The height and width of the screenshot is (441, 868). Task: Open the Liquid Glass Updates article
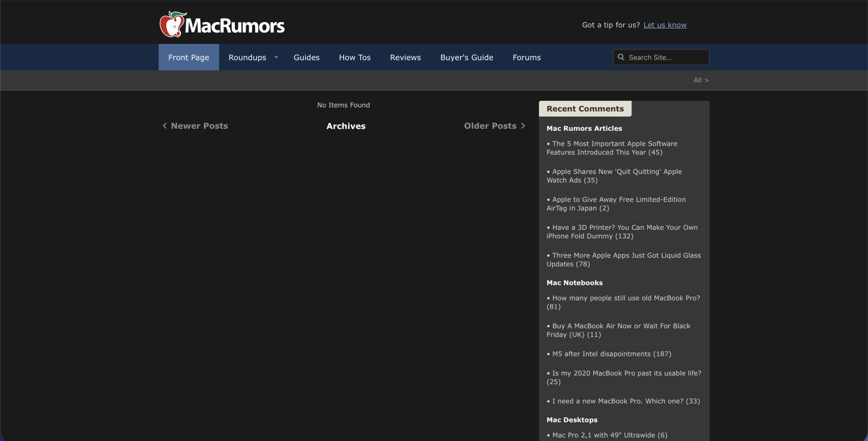point(624,260)
